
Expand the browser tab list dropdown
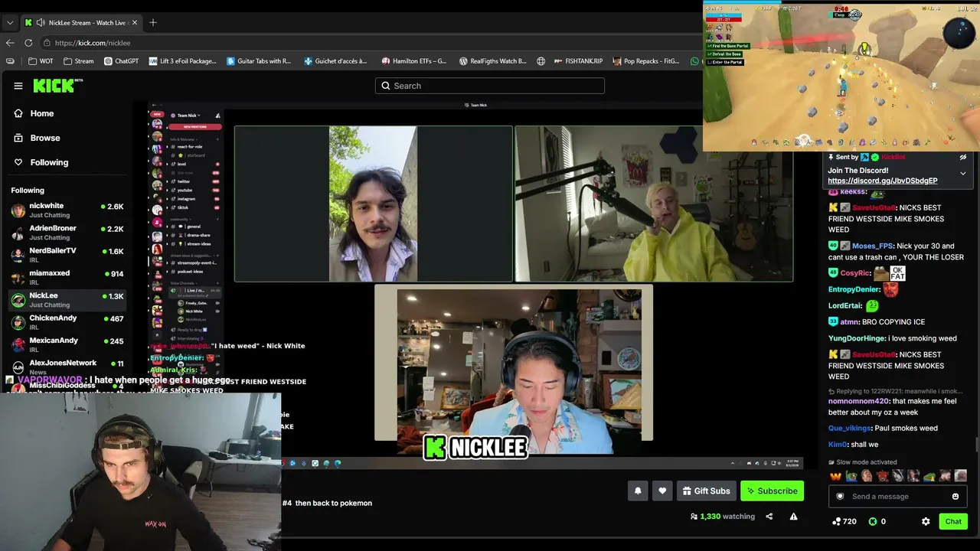click(10, 22)
